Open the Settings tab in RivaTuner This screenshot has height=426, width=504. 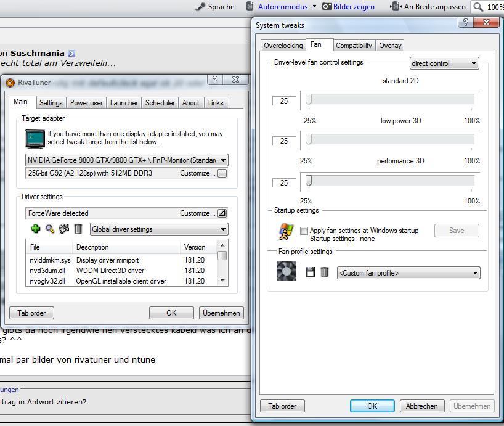[x=51, y=103]
